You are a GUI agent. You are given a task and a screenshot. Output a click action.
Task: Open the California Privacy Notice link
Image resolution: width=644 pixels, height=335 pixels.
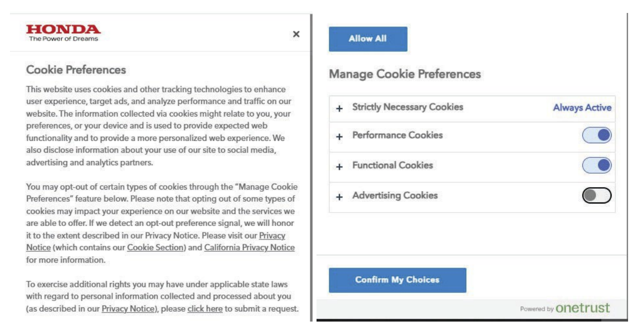[249, 247]
